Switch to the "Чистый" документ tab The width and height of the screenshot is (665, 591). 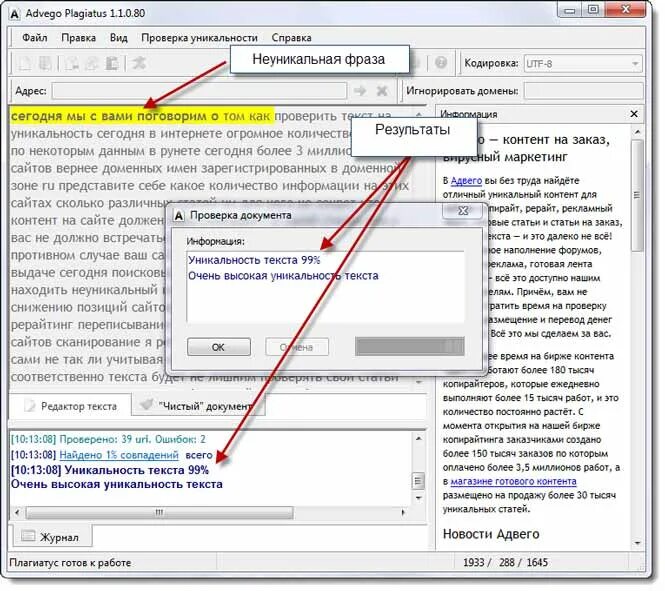coord(198,406)
